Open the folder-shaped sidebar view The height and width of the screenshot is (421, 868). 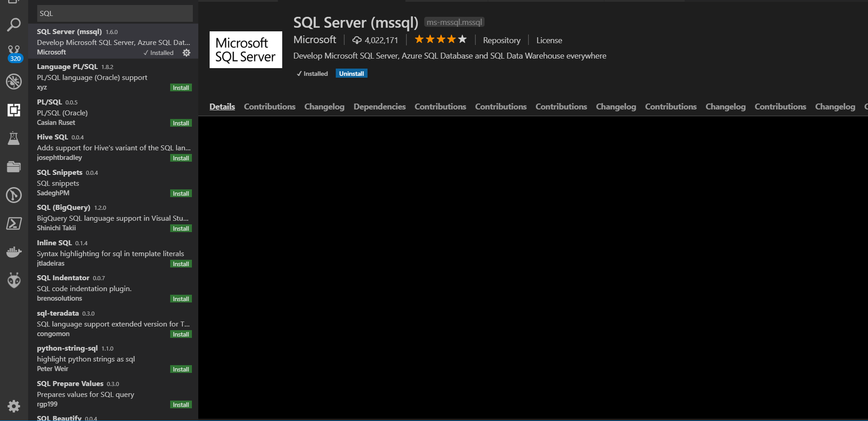point(14,167)
